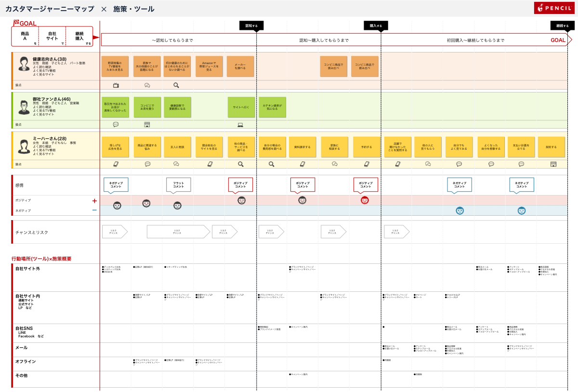Image resolution: width=578 pixels, height=392 pixels.
Task: Click the PENCIL logo in the header
Action: coord(553,8)
